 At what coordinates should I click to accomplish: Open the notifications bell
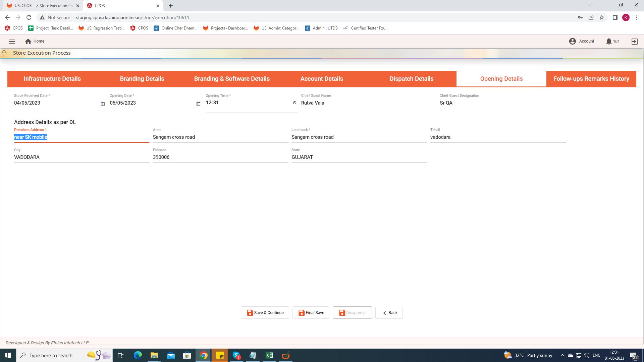(x=609, y=42)
